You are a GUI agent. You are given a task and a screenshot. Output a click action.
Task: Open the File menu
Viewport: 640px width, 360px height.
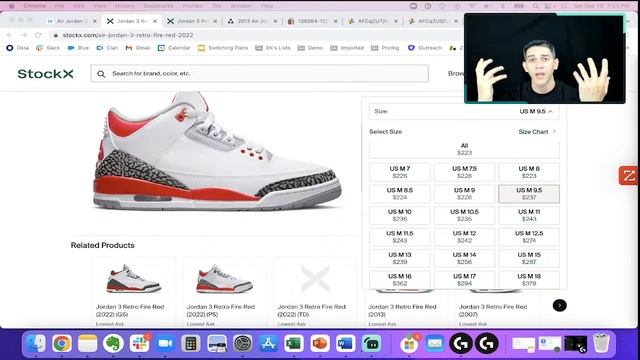(60, 6)
